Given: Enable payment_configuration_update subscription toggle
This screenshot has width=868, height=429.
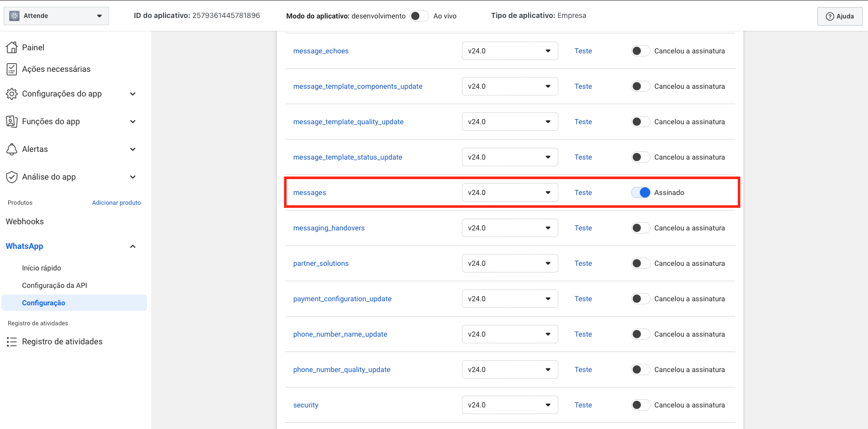Looking at the screenshot, I should pyautogui.click(x=640, y=299).
